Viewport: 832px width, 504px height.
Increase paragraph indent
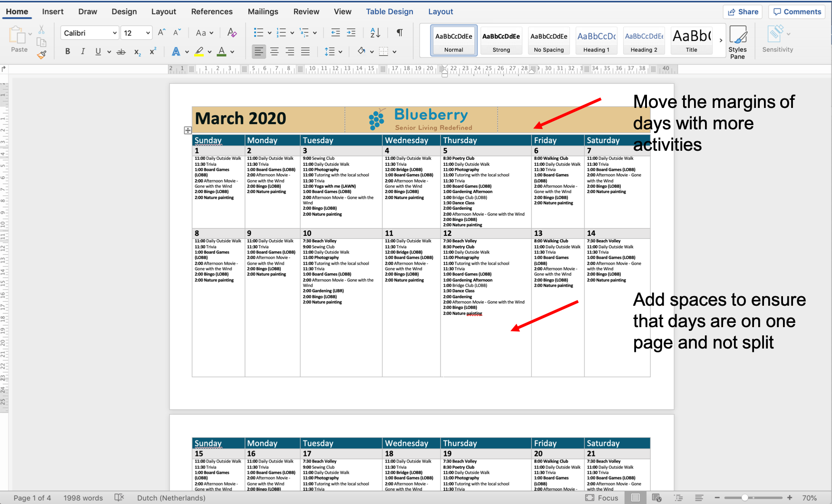click(x=351, y=32)
